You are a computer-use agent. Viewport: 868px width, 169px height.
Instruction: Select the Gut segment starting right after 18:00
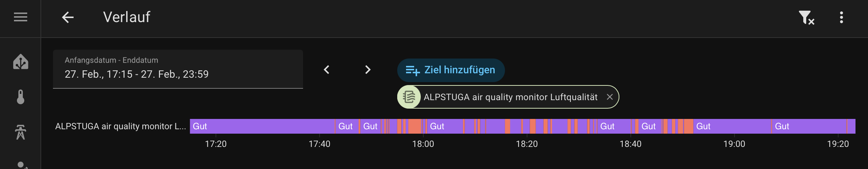click(x=445, y=126)
